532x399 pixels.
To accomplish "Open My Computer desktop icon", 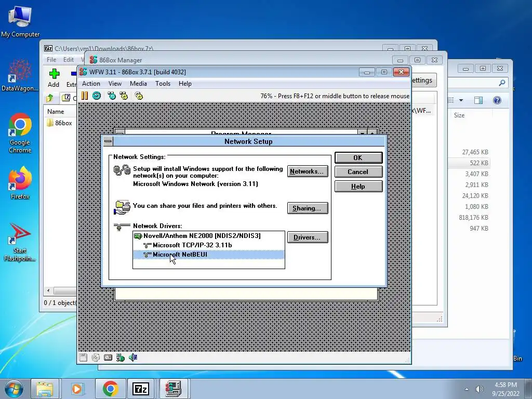I will click(x=20, y=21).
